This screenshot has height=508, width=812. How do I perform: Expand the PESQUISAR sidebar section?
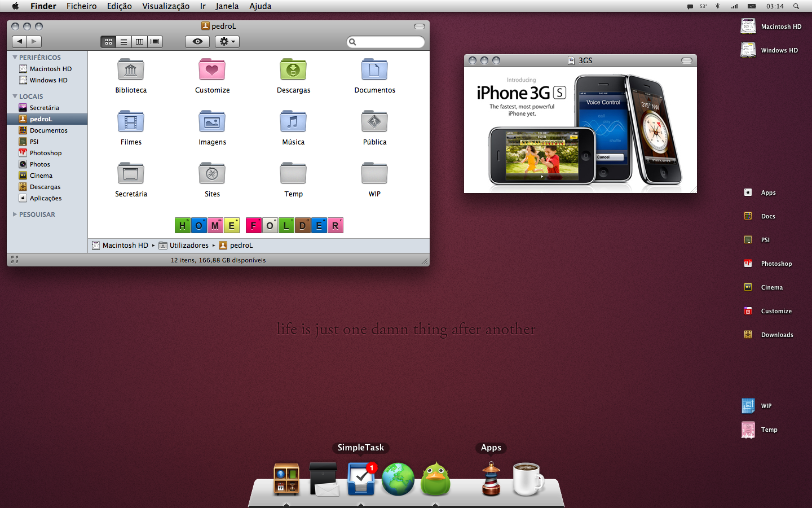point(15,214)
